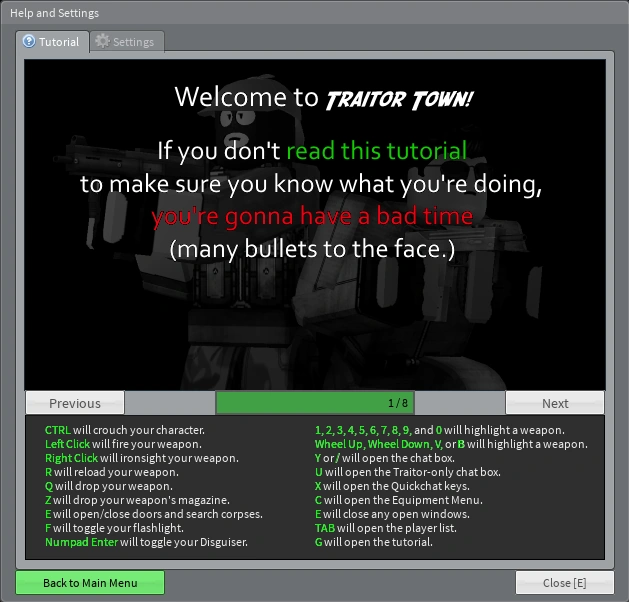
Task: Select the Tutorial tab label
Action: click(59, 42)
